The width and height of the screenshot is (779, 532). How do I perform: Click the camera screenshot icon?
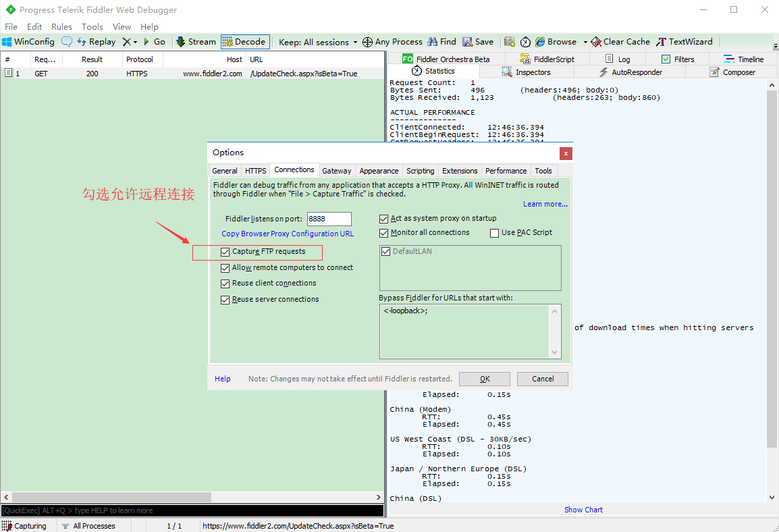pos(510,42)
